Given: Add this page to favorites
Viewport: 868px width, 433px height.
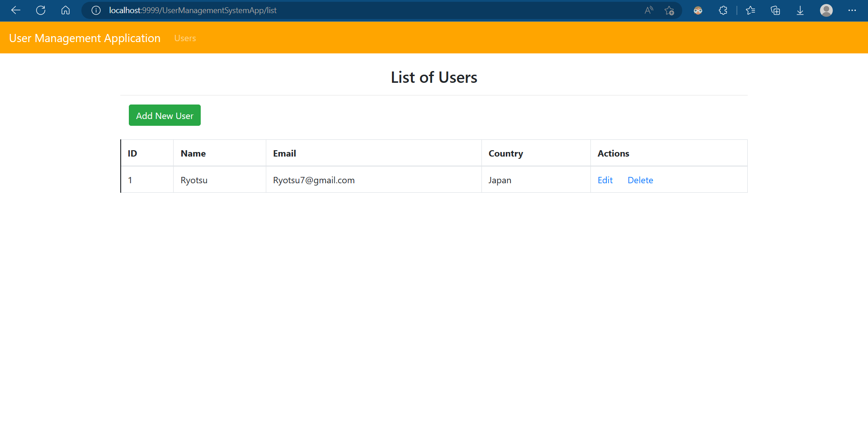Looking at the screenshot, I should (x=670, y=10).
